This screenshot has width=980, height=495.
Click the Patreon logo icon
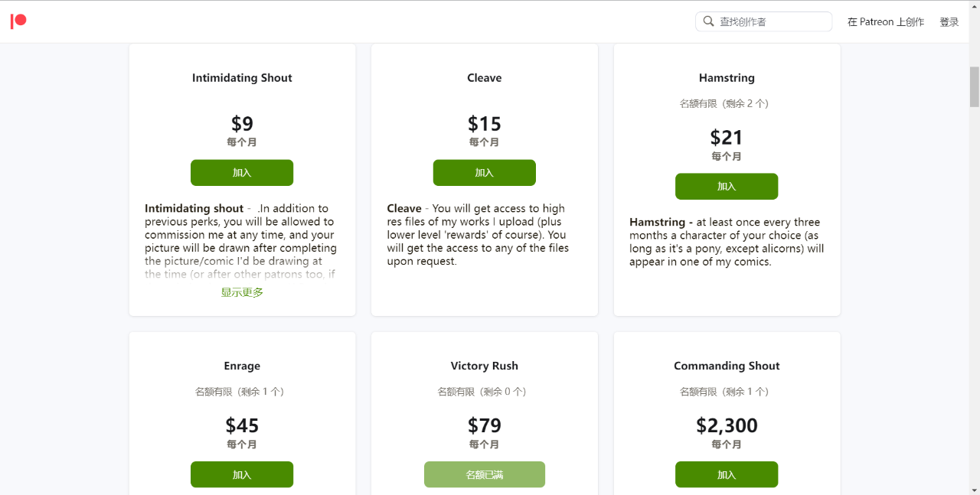click(18, 21)
